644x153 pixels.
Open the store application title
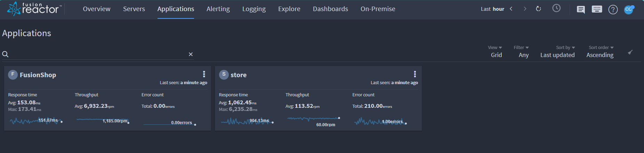[239, 75]
